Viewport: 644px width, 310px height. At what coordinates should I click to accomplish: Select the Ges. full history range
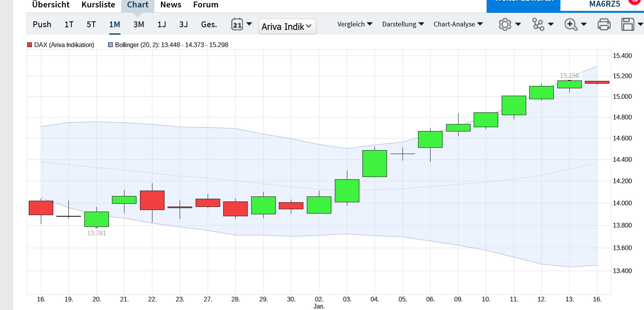[x=209, y=25]
